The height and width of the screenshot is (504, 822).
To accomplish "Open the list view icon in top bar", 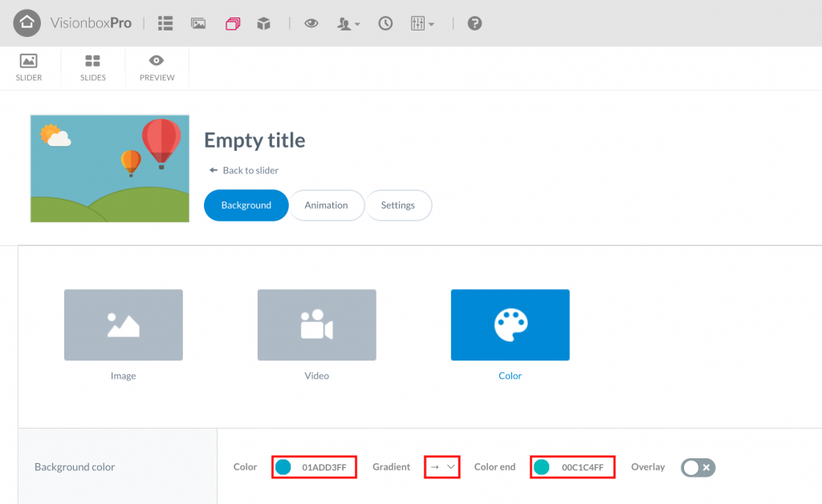I will (165, 23).
